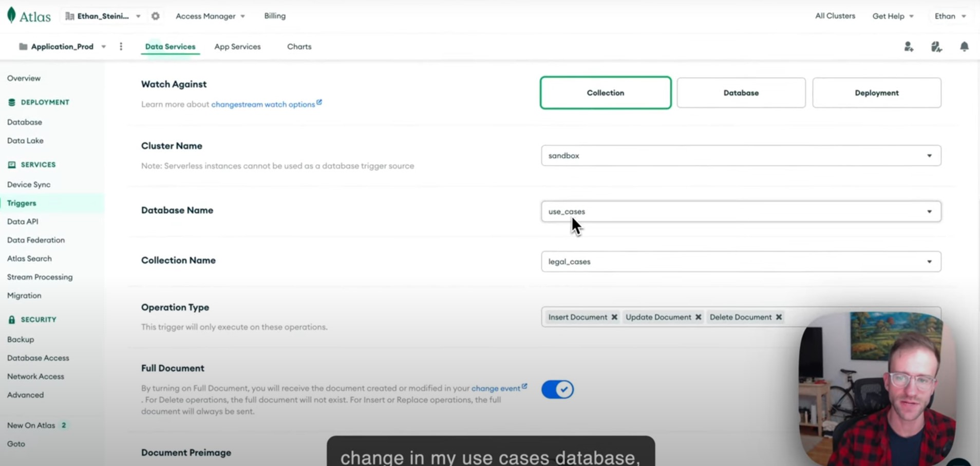Open the project activity feed icon
The width and height of the screenshot is (980, 466).
pos(936,47)
